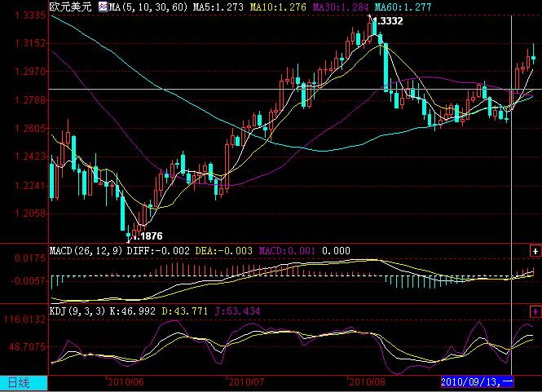Screen dimensions: 542x392
Task: Click the MA indicator icon beside 欧元美元
Action: tap(103, 7)
